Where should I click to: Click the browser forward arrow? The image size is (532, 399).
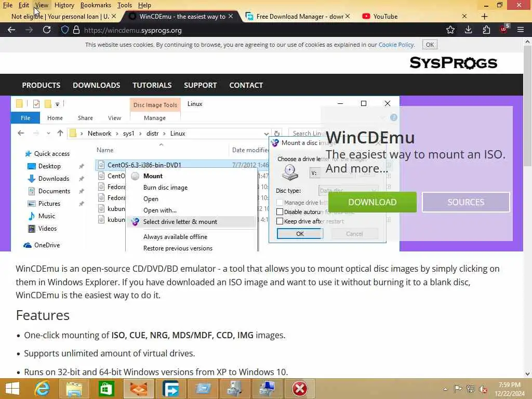tap(29, 30)
